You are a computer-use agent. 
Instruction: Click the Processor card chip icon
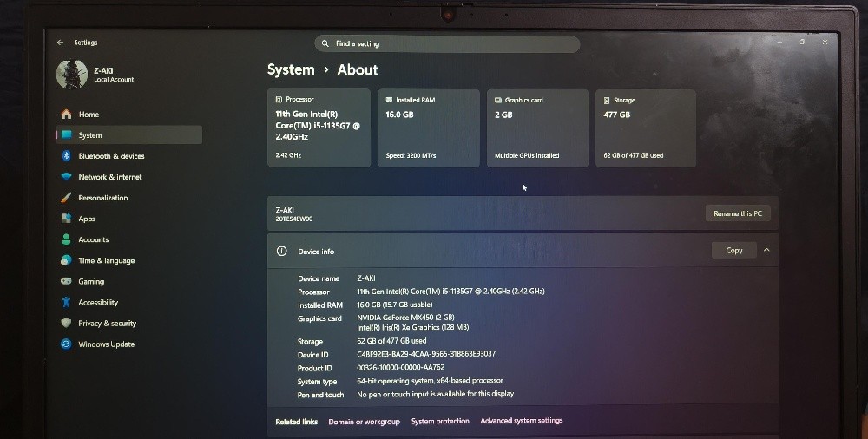(279, 100)
